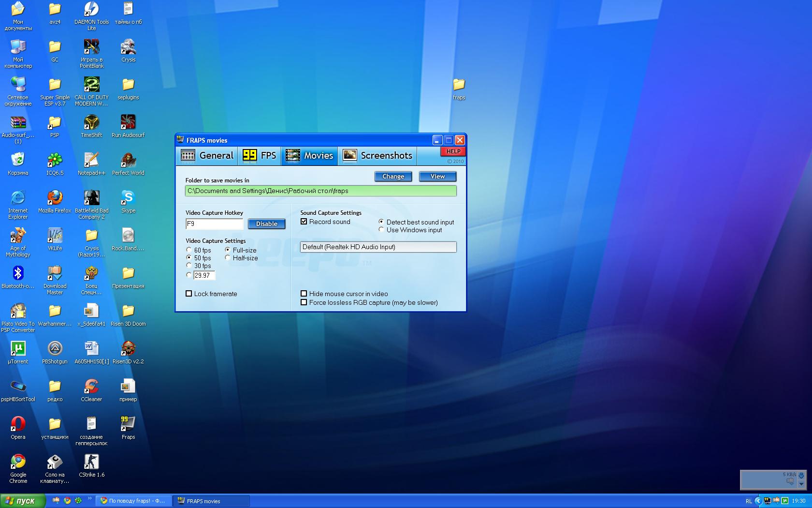Open the пуск Start menu
Screen dimensions: 812x508
pos(23,501)
